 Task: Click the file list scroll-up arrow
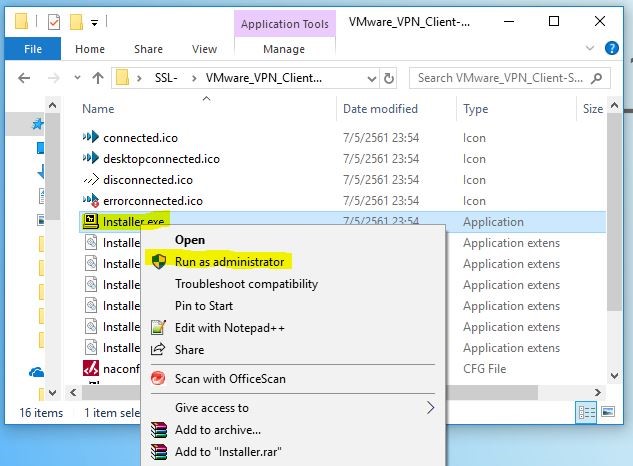pyautogui.click(x=614, y=106)
